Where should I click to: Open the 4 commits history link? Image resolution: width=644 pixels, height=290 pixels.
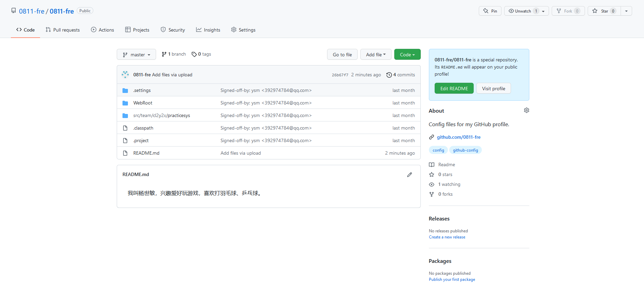point(401,75)
